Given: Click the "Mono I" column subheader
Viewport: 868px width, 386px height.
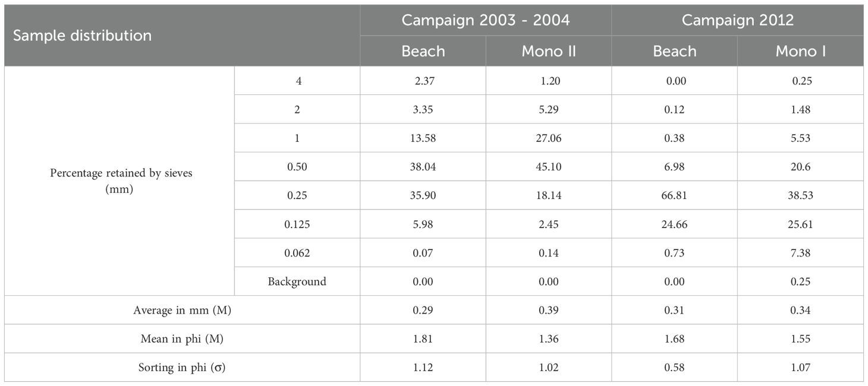Looking at the screenshot, I should [x=800, y=51].
